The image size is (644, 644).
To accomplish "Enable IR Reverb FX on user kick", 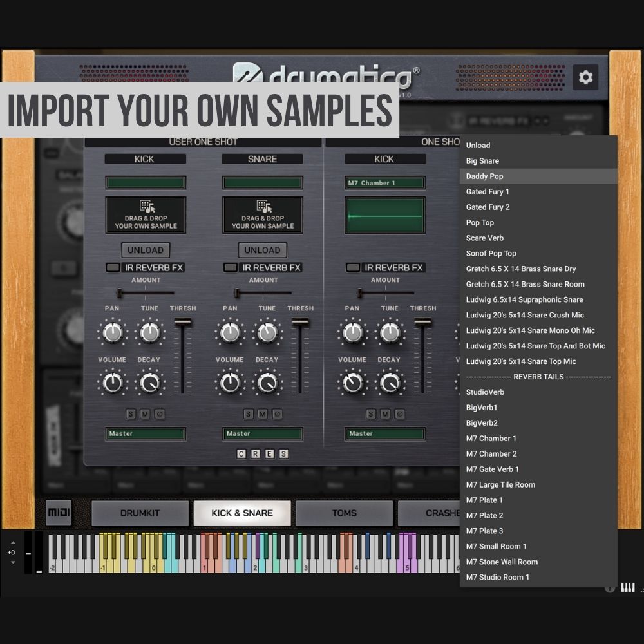I will [113, 267].
